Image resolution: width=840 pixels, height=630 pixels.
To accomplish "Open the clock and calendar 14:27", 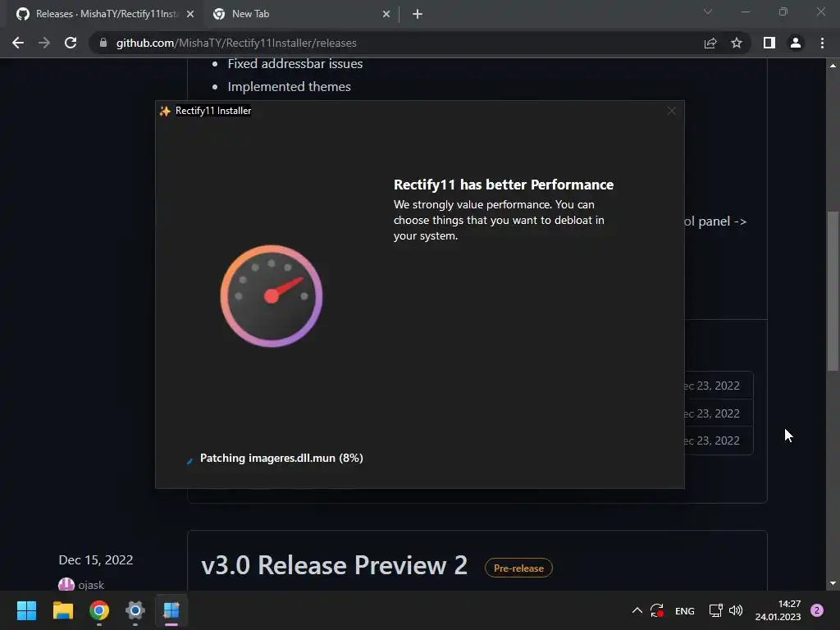I will tap(778, 610).
